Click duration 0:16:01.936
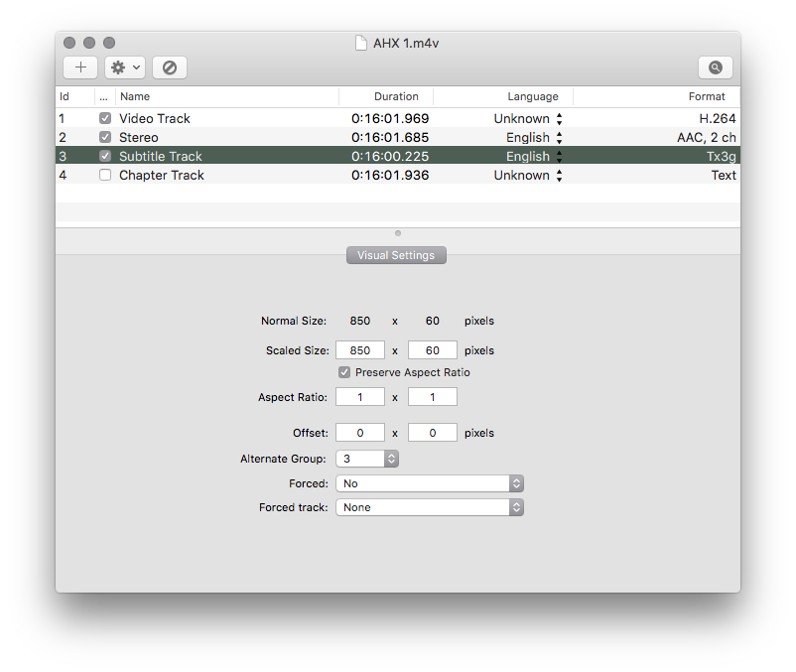796x672 pixels. (390, 175)
